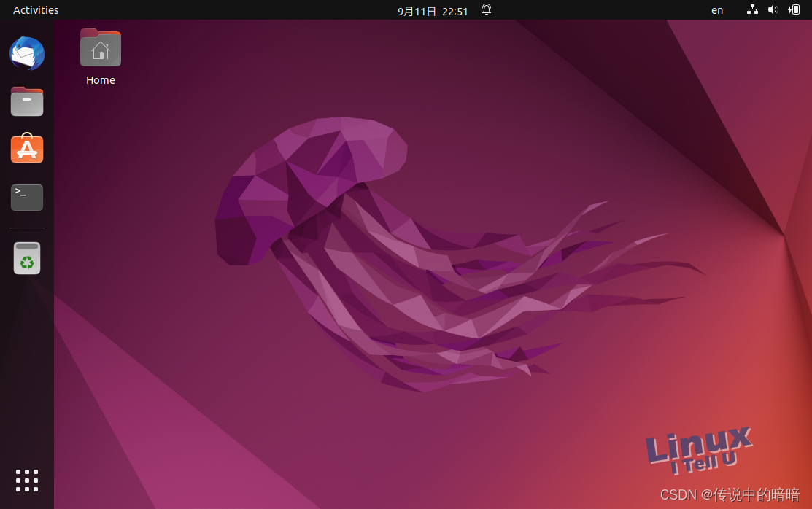Open Ubuntu Software store icon

[x=27, y=149]
